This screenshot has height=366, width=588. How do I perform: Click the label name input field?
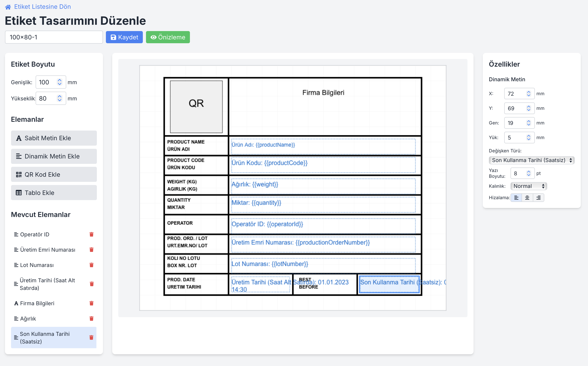click(x=54, y=37)
